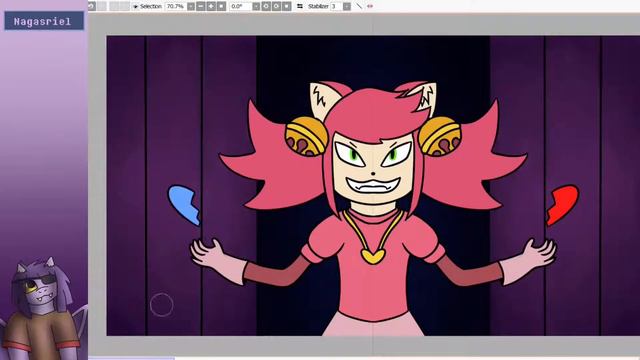This screenshot has width=640, height=360.
Task: Rotate canvas clockwise button
Action: point(276,7)
